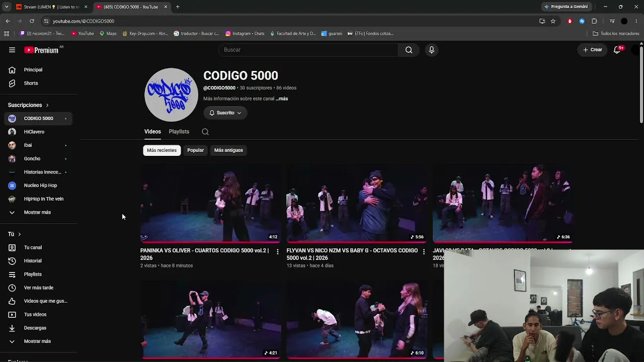Screen dimensions: 644x362
Task: Play the PANINKA VS OLIVER video thumbnail
Action: 210,203
